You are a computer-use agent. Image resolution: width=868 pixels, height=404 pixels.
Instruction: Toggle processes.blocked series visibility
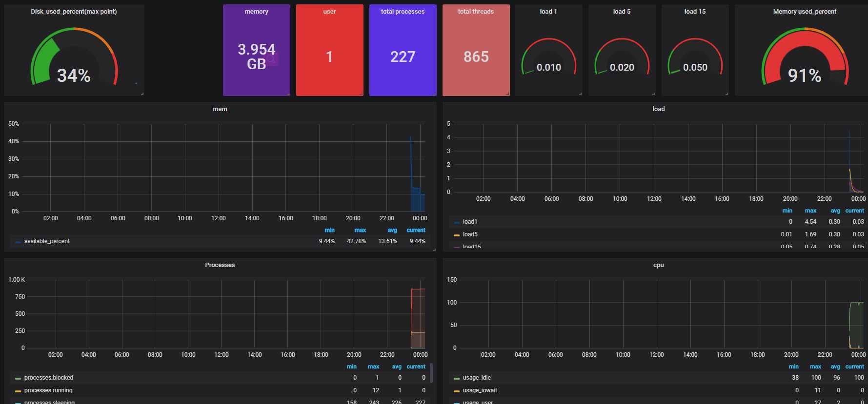(x=49, y=378)
